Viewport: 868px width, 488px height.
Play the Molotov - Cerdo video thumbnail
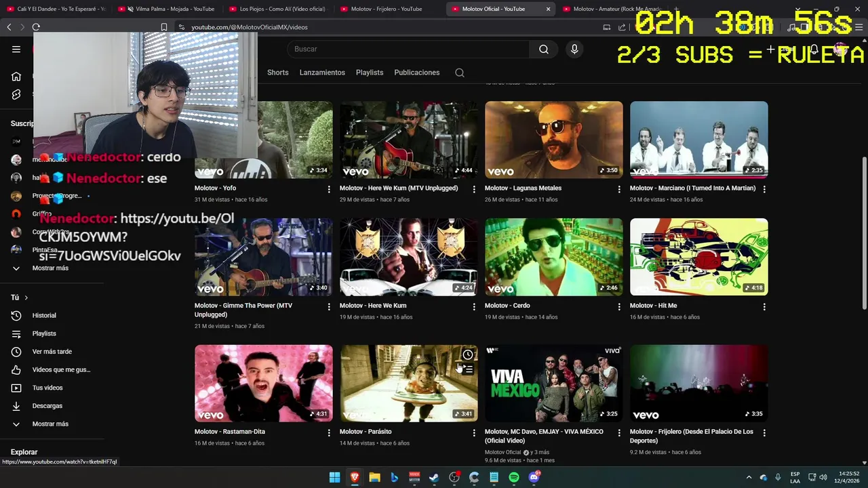pyautogui.click(x=553, y=257)
